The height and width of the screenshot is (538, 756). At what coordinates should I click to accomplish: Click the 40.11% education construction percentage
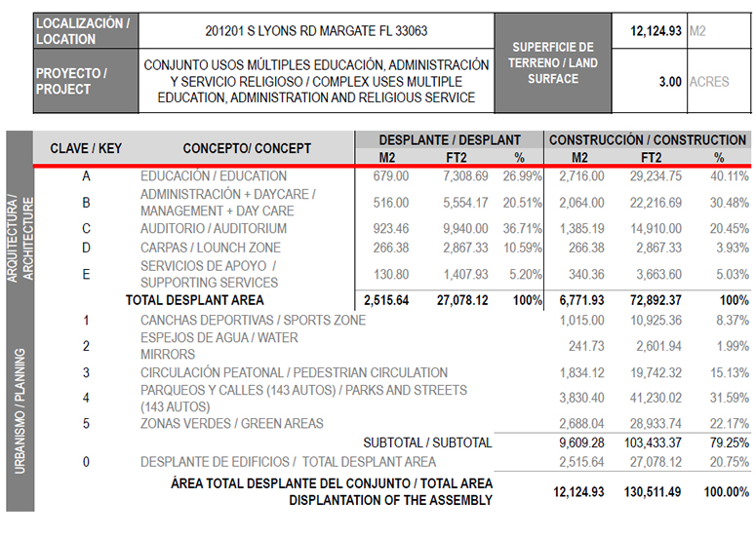coord(727,176)
